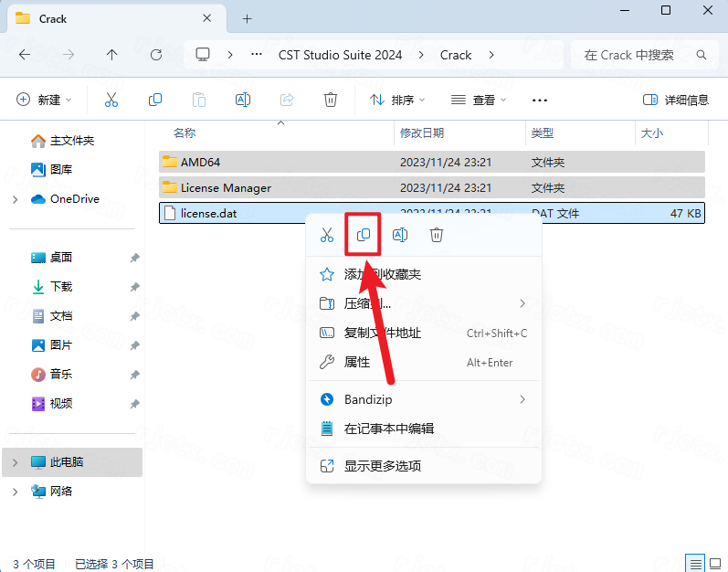The width and height of the screenshot is (728, 572).
Task: Select Properties from context menu
Action: pyautogui.click(x=357, y=362)
